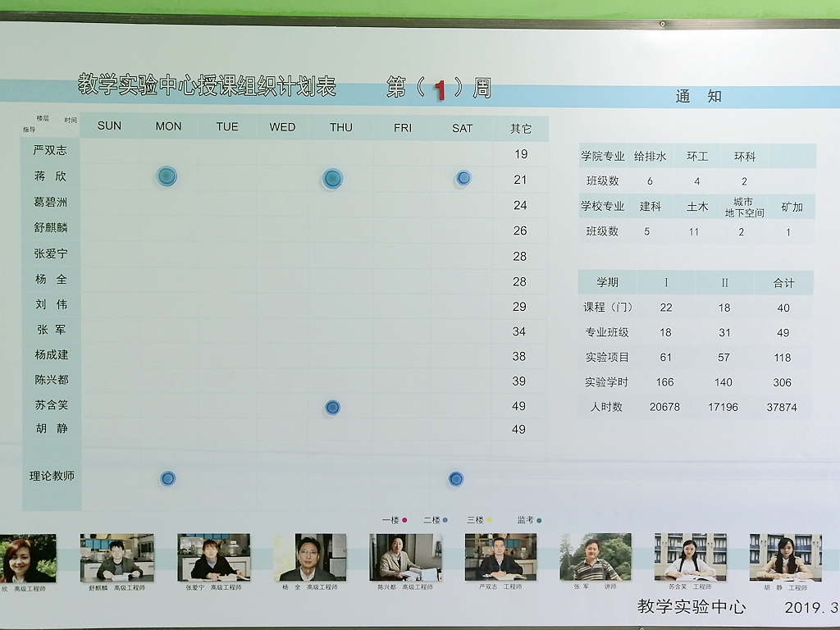This screenshot has height=630, width=840.
Task: Open the photo of 张爱宁 高级工程师
Action: click(214, 557)
